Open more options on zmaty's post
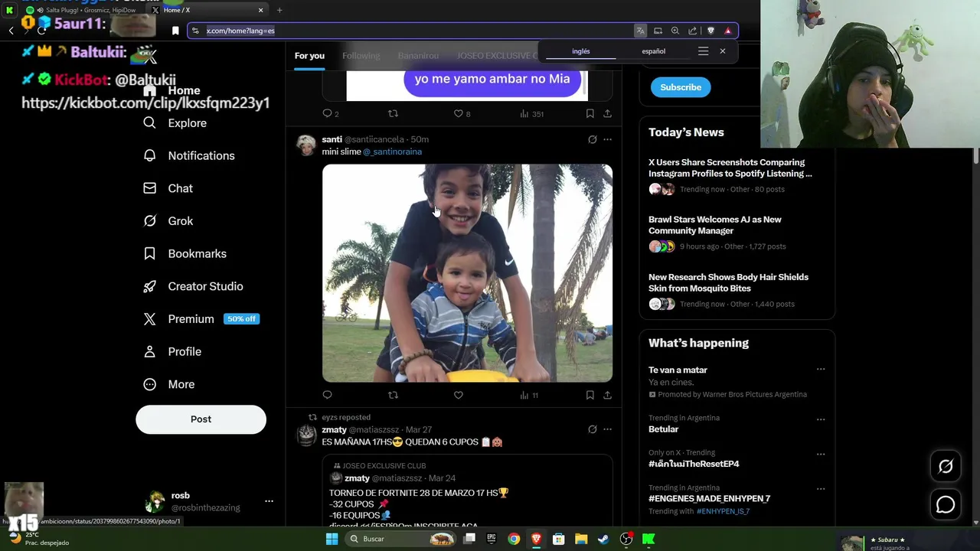 (x=607, y=429)
